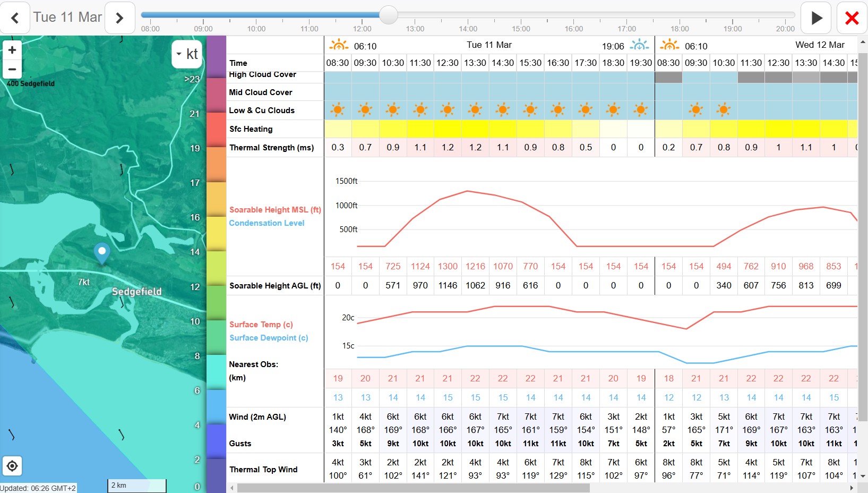Click the Soarable Height MSL legend label

tap(275, 210)
